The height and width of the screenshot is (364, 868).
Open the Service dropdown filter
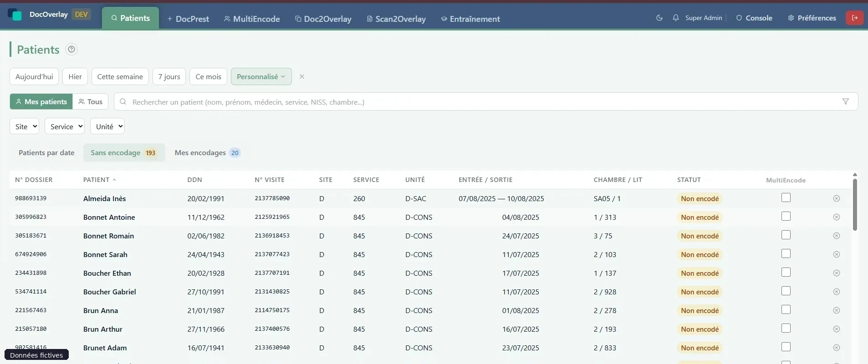tap(65, 126)
